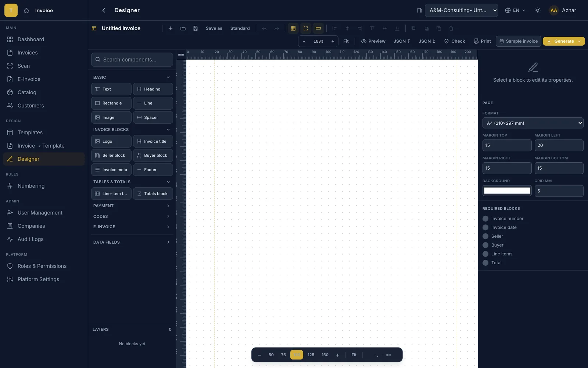Align selected blocks left
The image size is (588, 368).
coord(334,28)
